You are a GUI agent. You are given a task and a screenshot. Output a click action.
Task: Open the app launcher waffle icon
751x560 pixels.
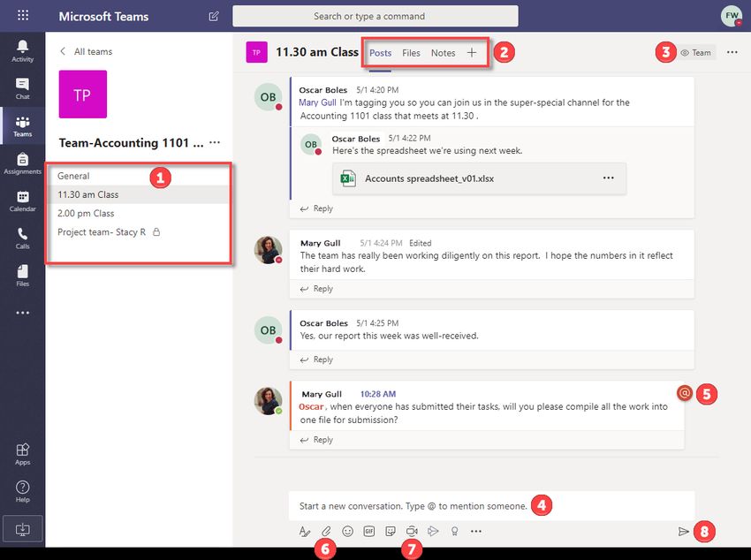coord(22,15)
